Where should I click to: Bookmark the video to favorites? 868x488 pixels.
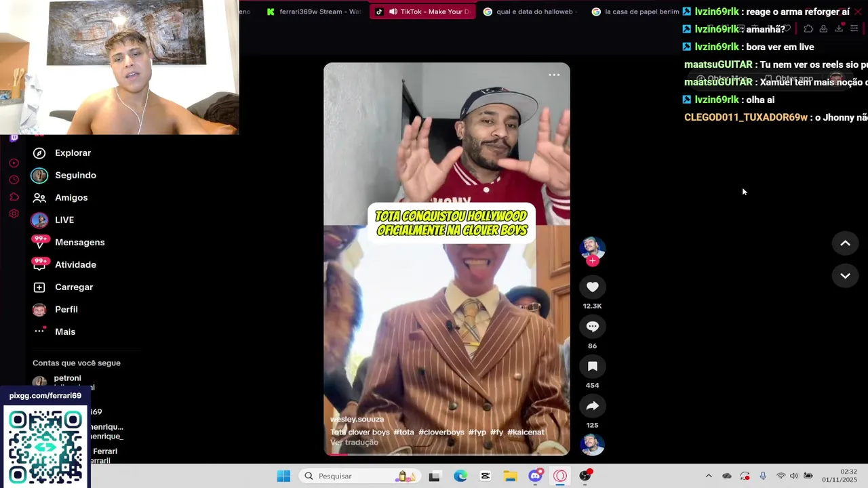(592, 367)
